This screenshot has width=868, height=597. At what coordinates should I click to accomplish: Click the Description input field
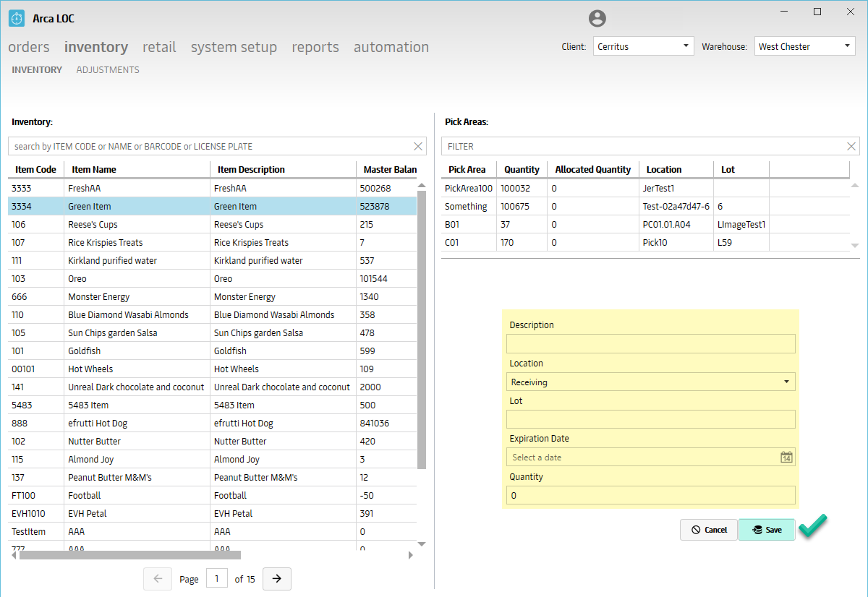pyautogui.click(x=651, y=343)
